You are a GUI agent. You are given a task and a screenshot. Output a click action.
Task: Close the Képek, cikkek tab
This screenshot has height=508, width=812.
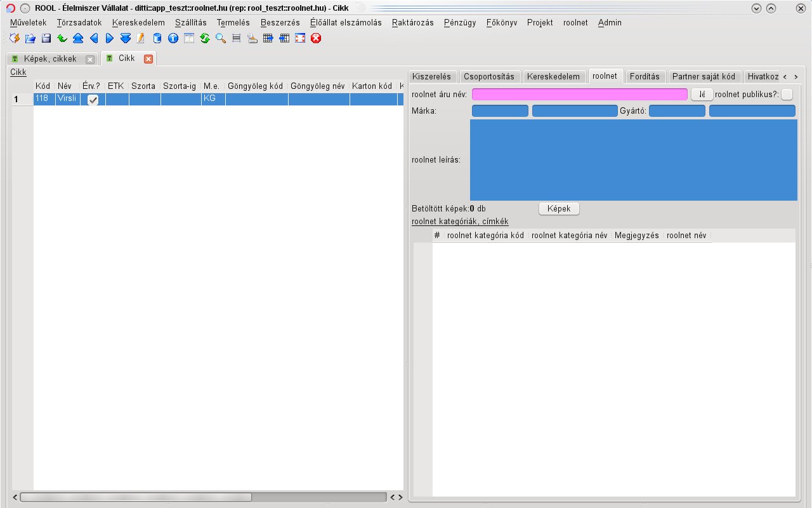point(90,59)
